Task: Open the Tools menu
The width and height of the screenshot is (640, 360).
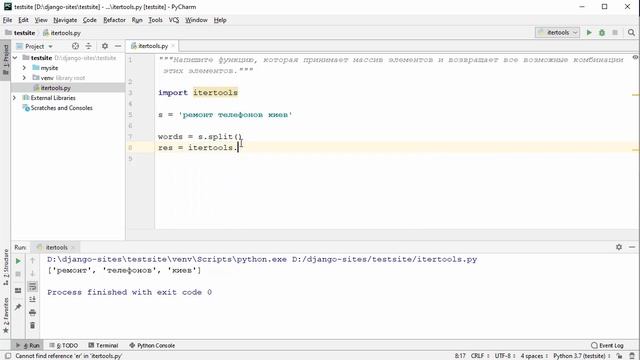Action: pyautogui.click(x=155, y=20)
